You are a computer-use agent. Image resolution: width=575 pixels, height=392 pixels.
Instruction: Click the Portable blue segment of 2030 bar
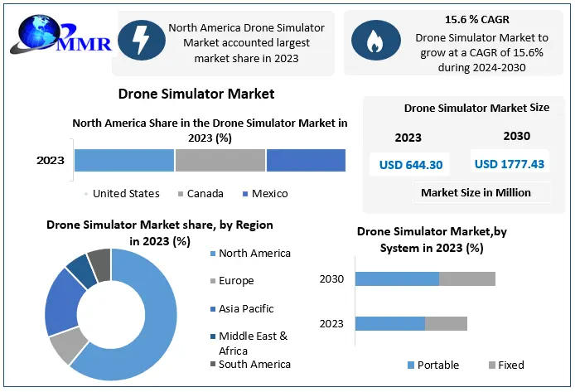click(x=397, y=278)
